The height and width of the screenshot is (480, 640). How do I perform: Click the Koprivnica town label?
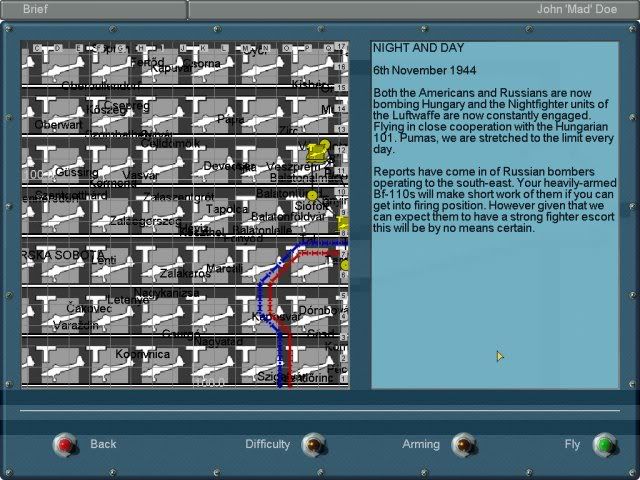tap(142, 354)
